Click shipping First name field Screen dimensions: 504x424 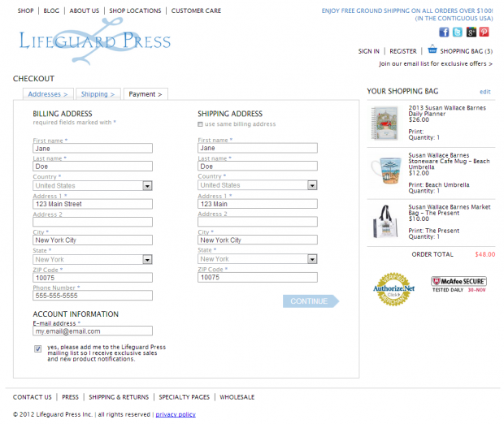tap(258, 148)
